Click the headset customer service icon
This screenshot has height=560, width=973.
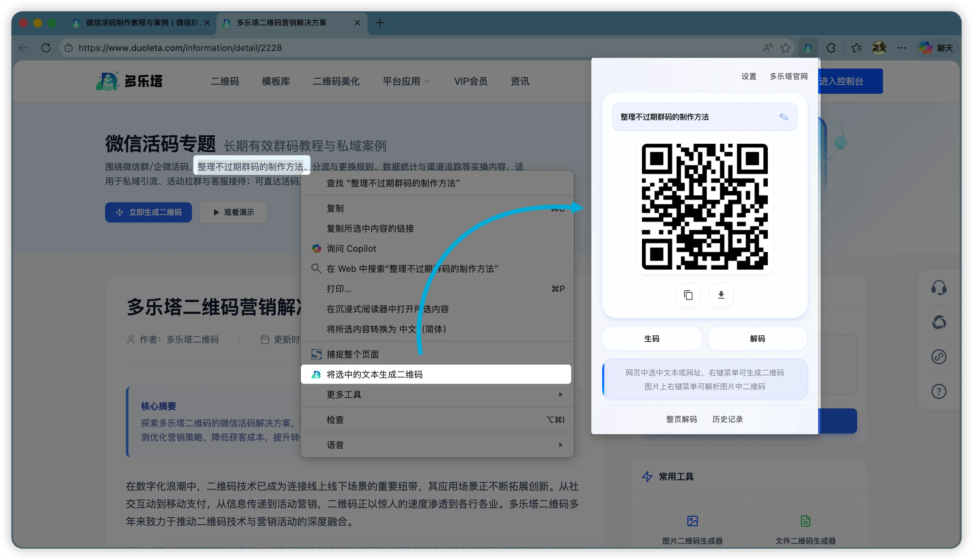click(939, 288)
